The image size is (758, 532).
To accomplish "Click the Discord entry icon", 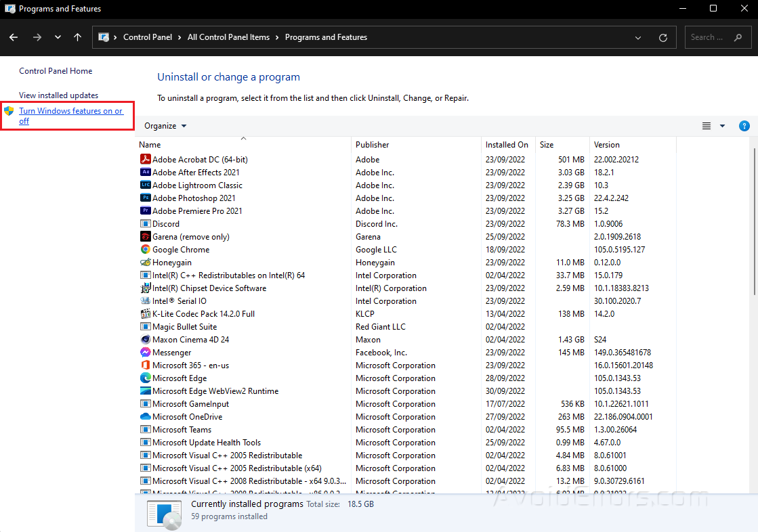I will click(x=145, y=224).
